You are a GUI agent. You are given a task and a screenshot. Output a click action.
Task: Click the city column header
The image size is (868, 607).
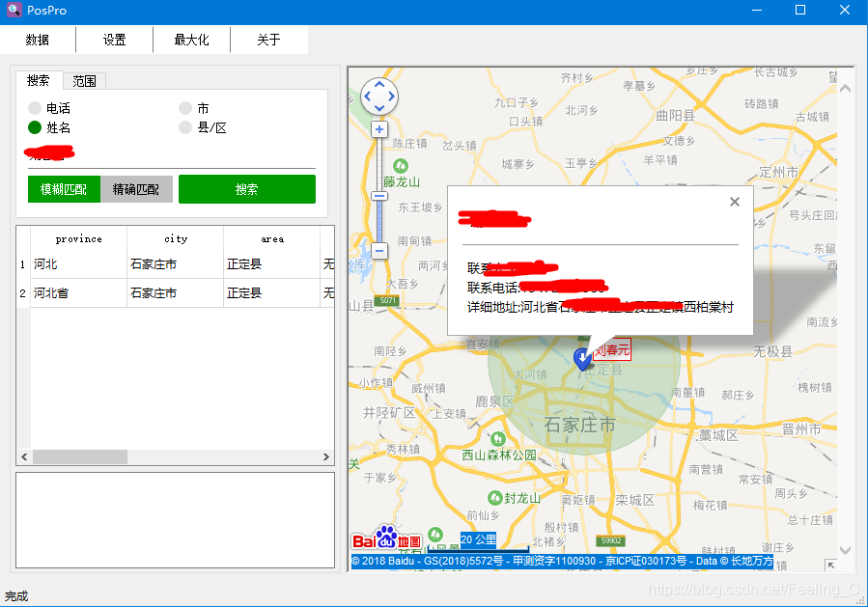click(x=176, y=238)
